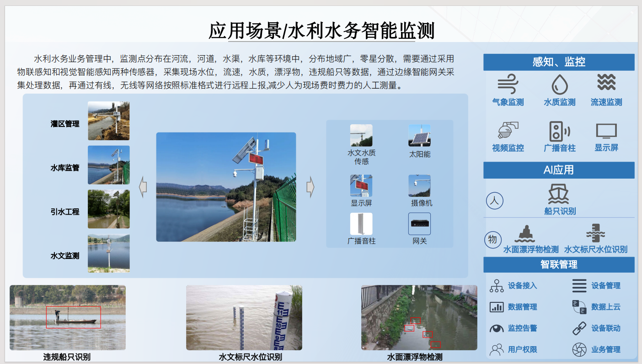The height and width of the screenshot is (364, 642).
Task: Click the 用户权限 text label
Action: (x=523, y=350)
